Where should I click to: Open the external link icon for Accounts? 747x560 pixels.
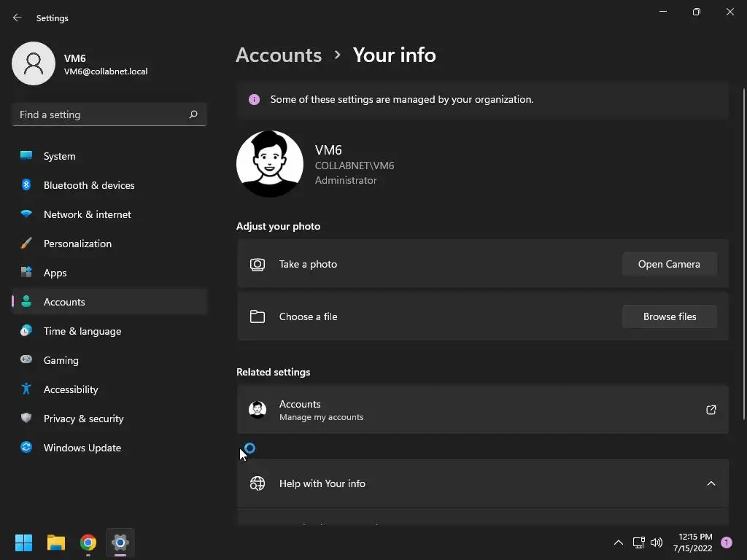tap(711, 410)
